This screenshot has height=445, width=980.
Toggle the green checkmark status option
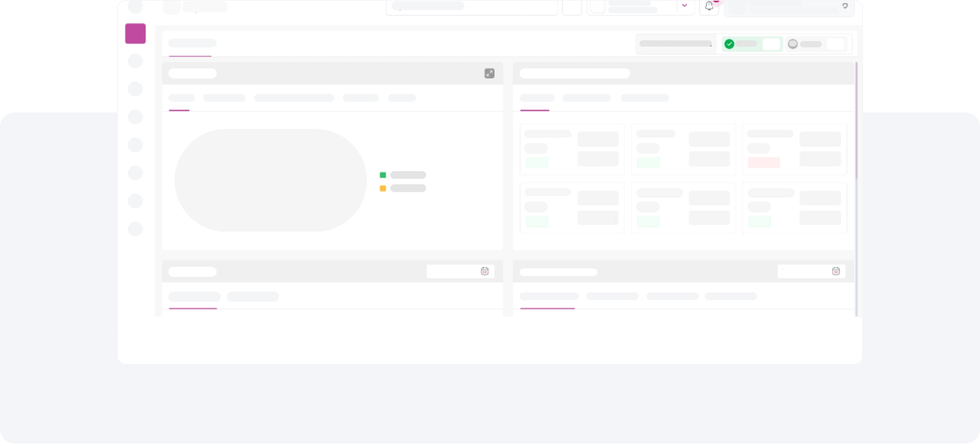(729, 44)
